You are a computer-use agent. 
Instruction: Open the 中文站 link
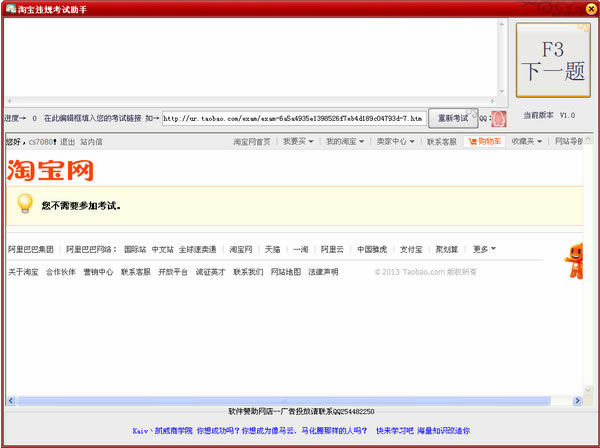[163, 249]
